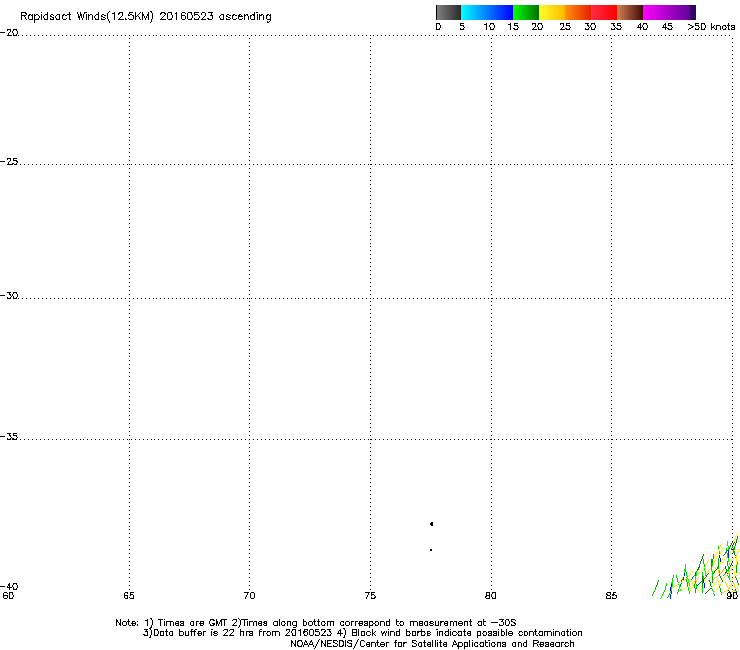This screenshot has width=740, height=650.
Task: Click the latitude label "-20"
Action: pos(9,33)
